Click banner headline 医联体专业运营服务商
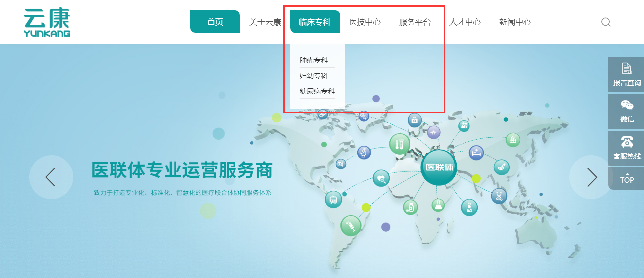Image resolution: width=644 pixels, height=278 pixels. (x=182, y=170)
